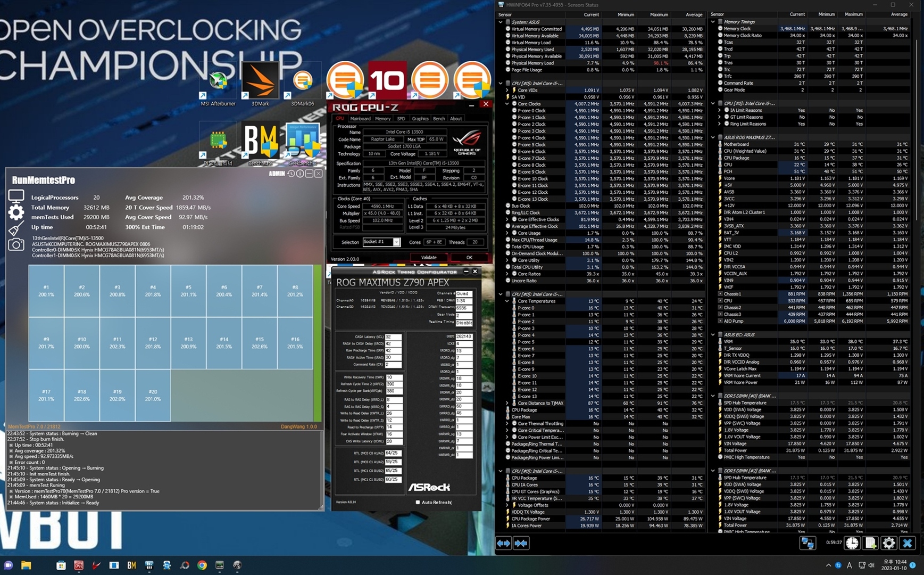Screen dimensions: 924x575
Task: Collapse the Core Clocks sensor tree
Action: click(x=507, y=104)
